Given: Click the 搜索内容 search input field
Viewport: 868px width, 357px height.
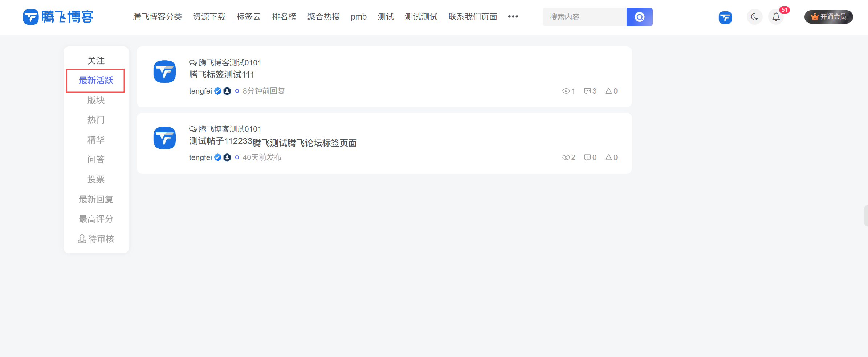Looking at the screenshot, I should point(584,17).
